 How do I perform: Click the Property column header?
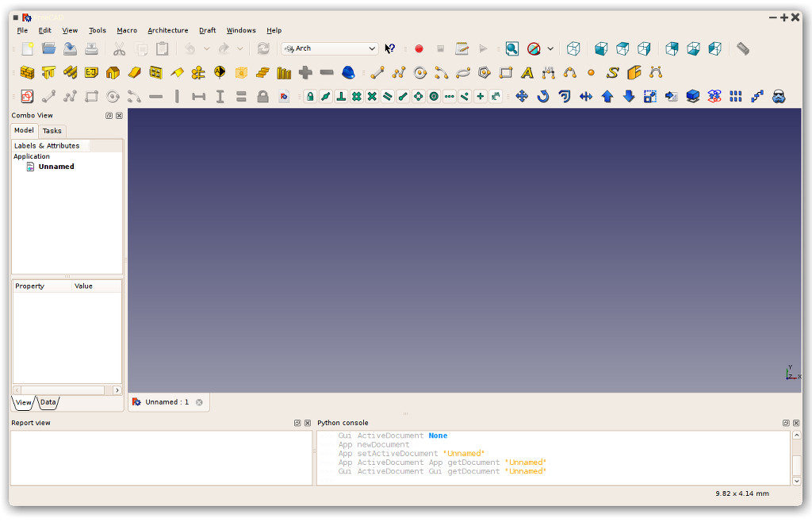pos(41,286)
